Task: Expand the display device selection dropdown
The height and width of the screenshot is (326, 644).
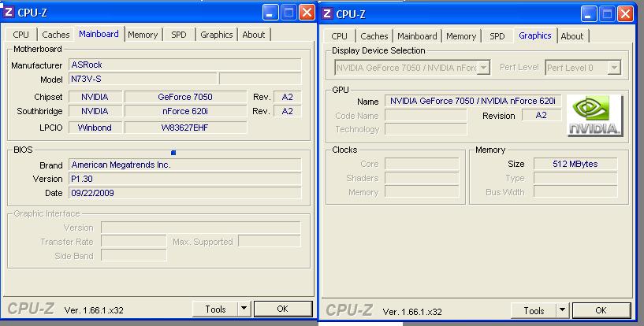Action: point(484,67)
